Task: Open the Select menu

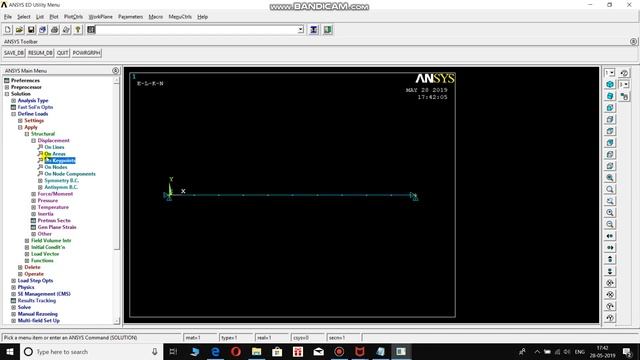Action: click(x=24, y=17)
